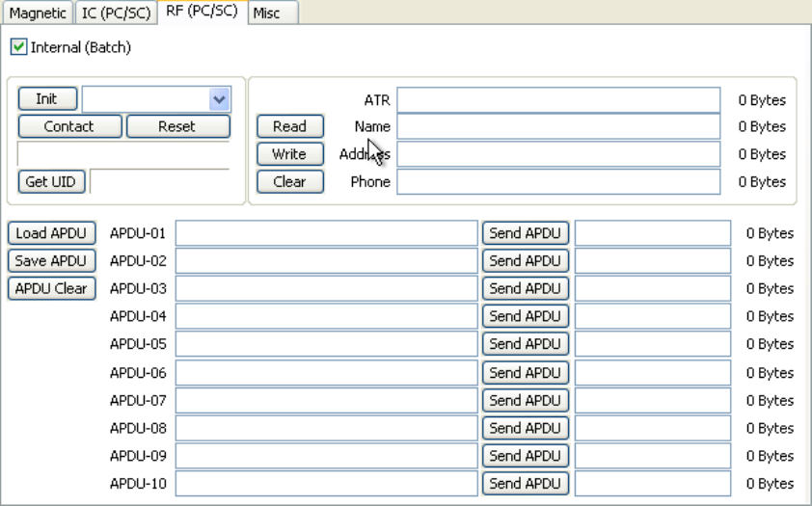812x506 pixels.
Task: Focus the ATR input field
Action: click(x=558, y=100)
